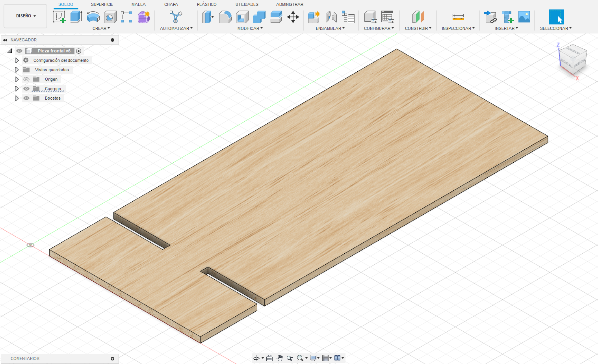This screenshot has height=364, width=598.
Task: Click the Insert Derive link icon
Action: (x=490, y=17)
